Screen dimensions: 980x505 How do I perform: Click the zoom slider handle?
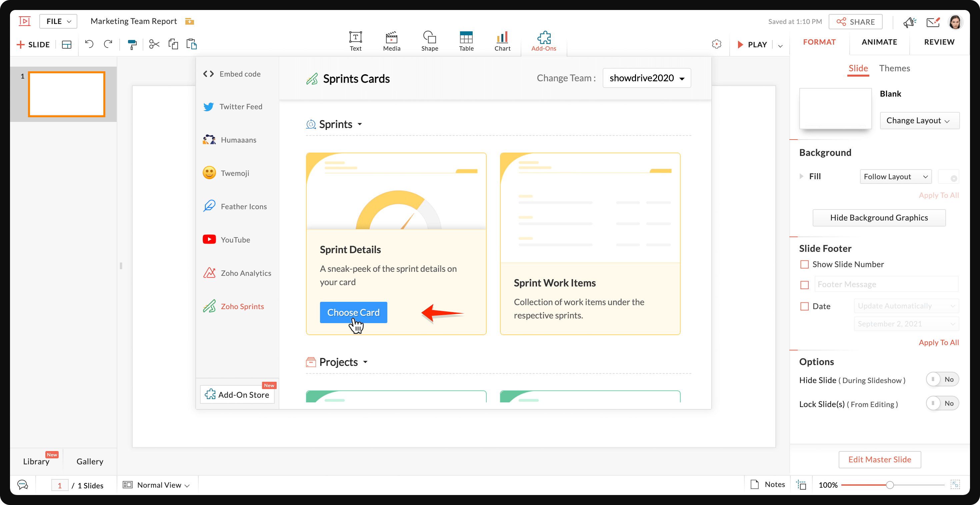pyautogui.click(x=889, y=485)
